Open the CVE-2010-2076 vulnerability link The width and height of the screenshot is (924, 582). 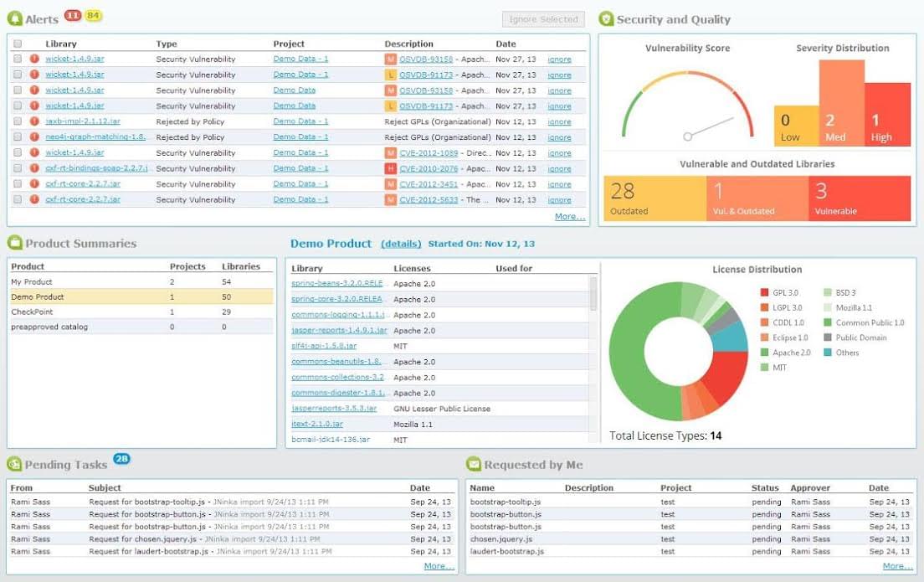[429, 168]
